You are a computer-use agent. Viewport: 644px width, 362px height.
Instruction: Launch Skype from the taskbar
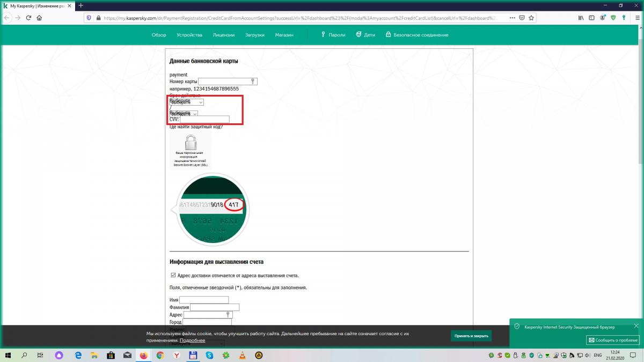tap(209, 355)
